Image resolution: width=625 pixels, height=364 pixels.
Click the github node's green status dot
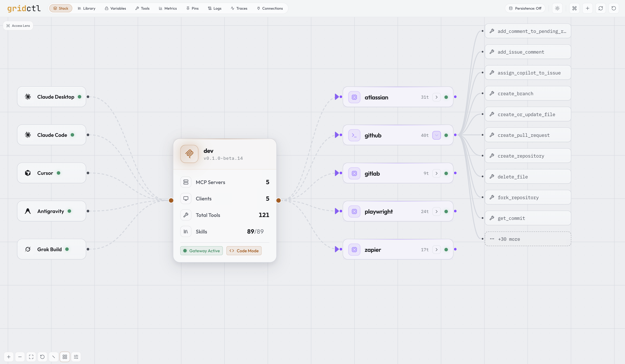click(446, 135)
